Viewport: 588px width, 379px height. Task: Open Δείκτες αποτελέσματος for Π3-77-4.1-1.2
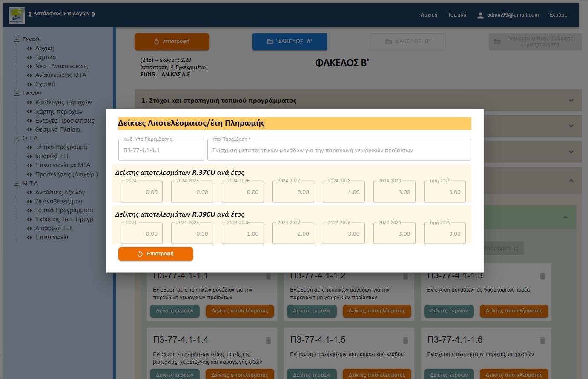(x=376, y=311)
